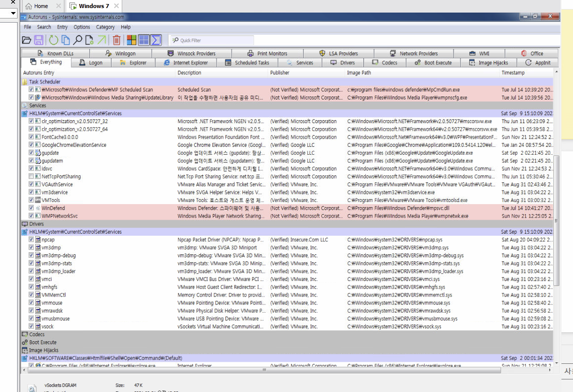
Task: Select the idsvc service entry text
Action: pyautogui.click(x=47, y=169)
